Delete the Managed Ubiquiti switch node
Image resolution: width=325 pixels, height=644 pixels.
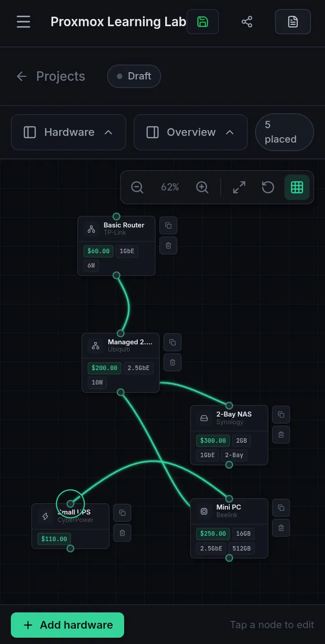172,362
